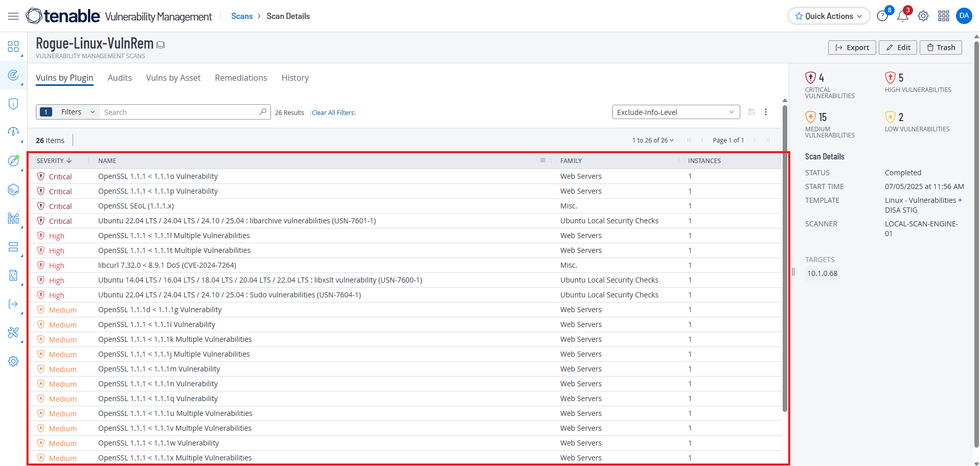Go to first results page arrow

pyautogui.click(x=689, y=140)
